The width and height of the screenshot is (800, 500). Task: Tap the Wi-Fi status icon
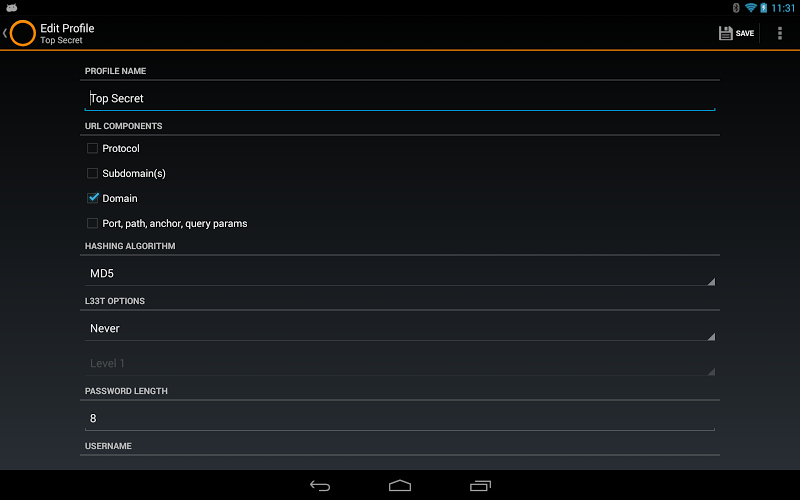[x=750, y=8]
